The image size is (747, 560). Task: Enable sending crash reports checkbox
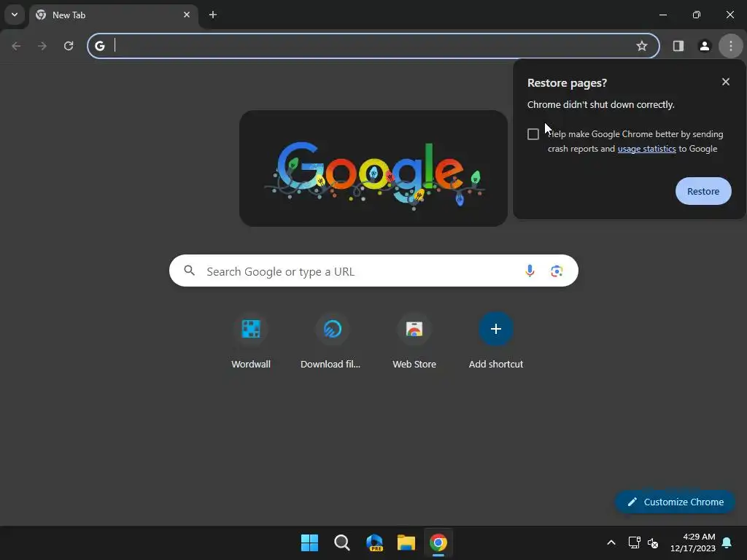coord(533,134)
